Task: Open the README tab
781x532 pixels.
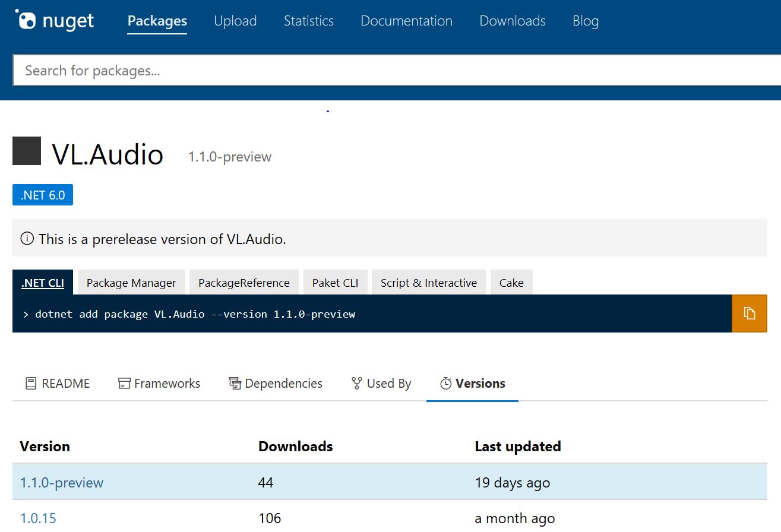Action: coord(58,384)
